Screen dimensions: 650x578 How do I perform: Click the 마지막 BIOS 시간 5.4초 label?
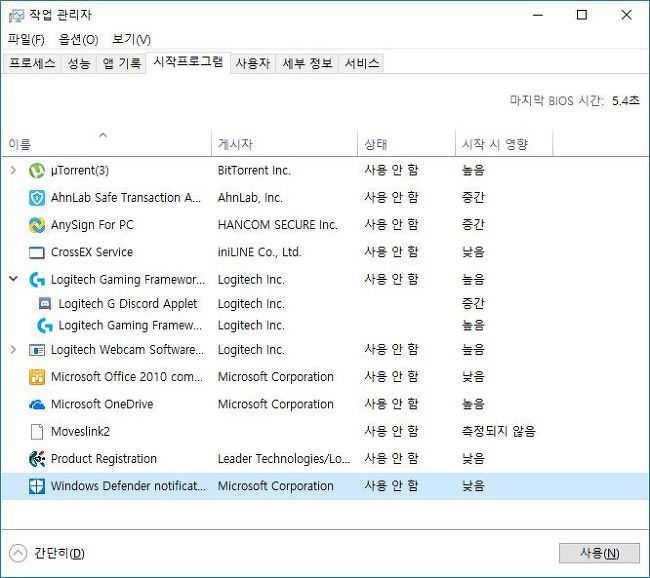click(x=575, y=100)
